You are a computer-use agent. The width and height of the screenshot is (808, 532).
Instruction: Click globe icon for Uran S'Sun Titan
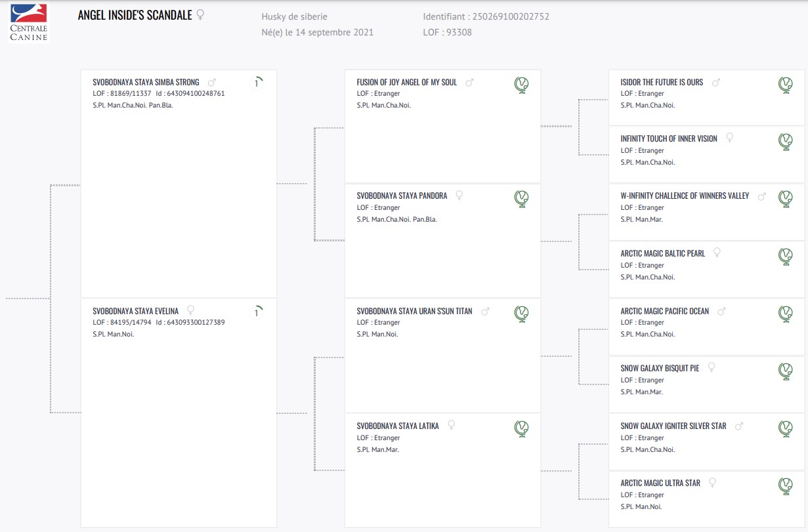coord(521,314)
